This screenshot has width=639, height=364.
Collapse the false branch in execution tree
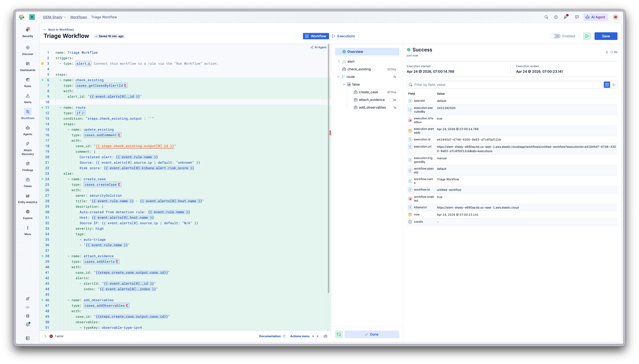[x=344, y=85]
